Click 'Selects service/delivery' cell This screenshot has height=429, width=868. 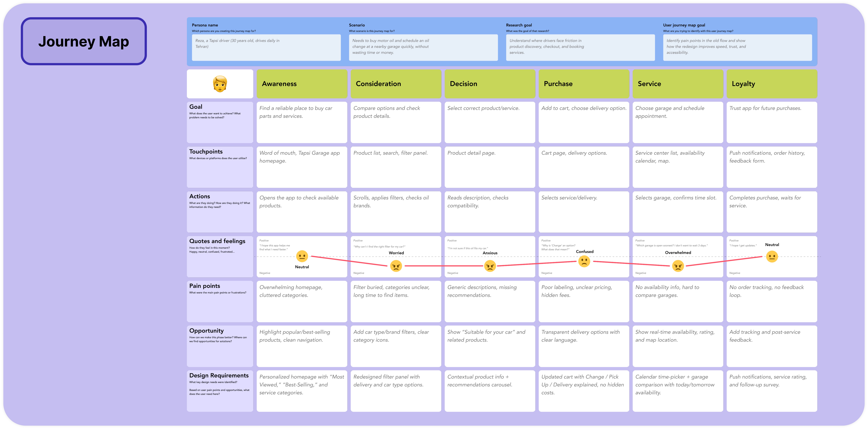click(584, 212)
